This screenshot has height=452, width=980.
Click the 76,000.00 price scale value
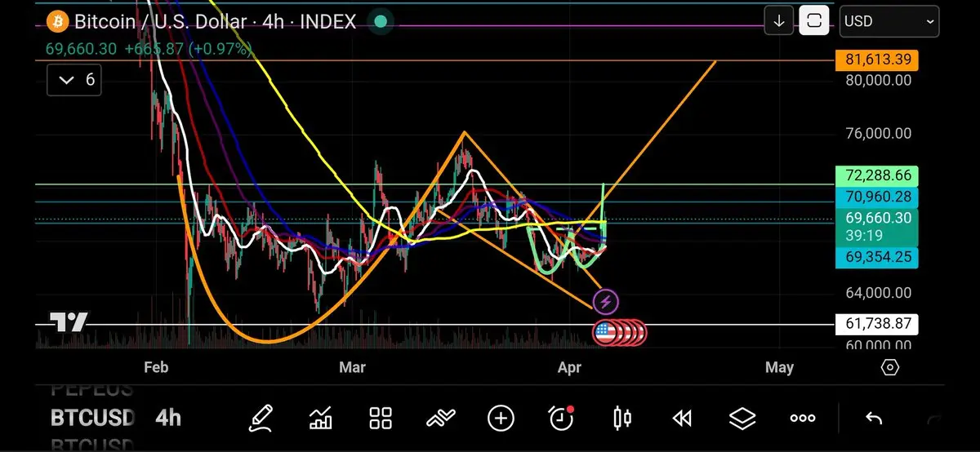[879, 134]
